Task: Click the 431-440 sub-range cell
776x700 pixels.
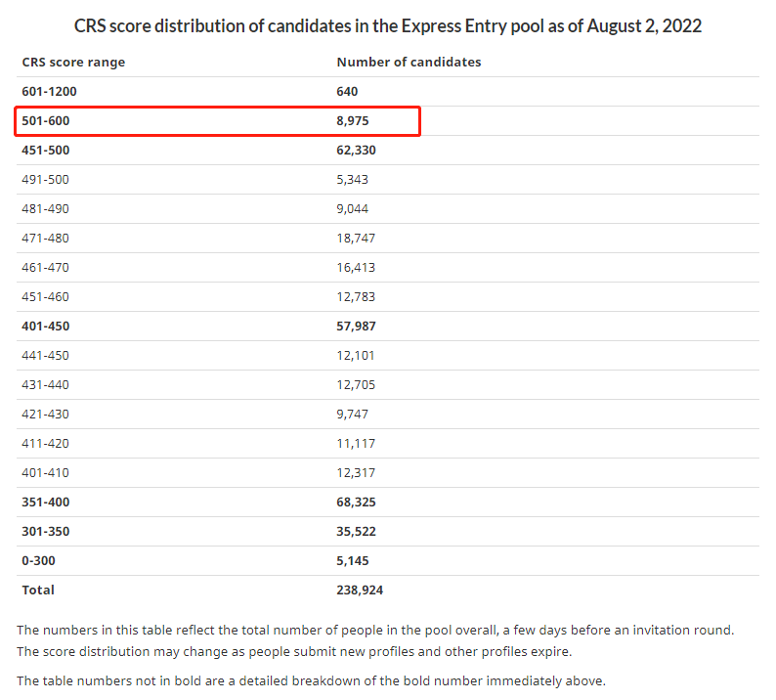Action: (45, 384)
